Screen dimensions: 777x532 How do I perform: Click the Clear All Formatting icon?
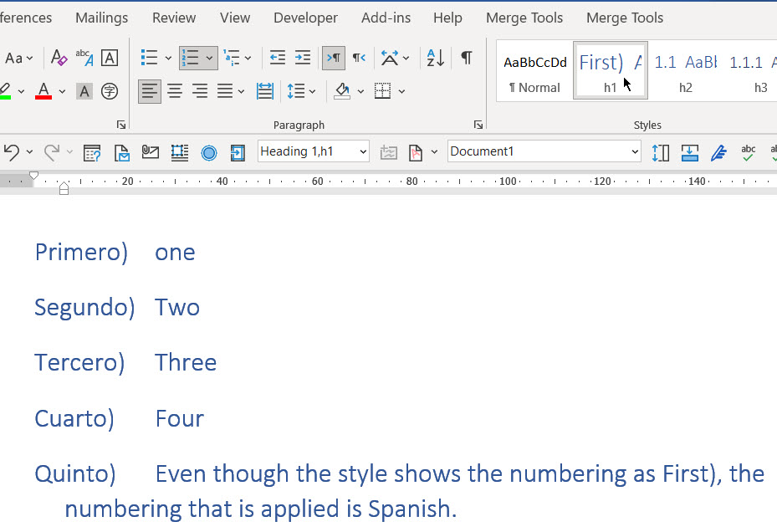pyautogui.click(x=58, y=58)
